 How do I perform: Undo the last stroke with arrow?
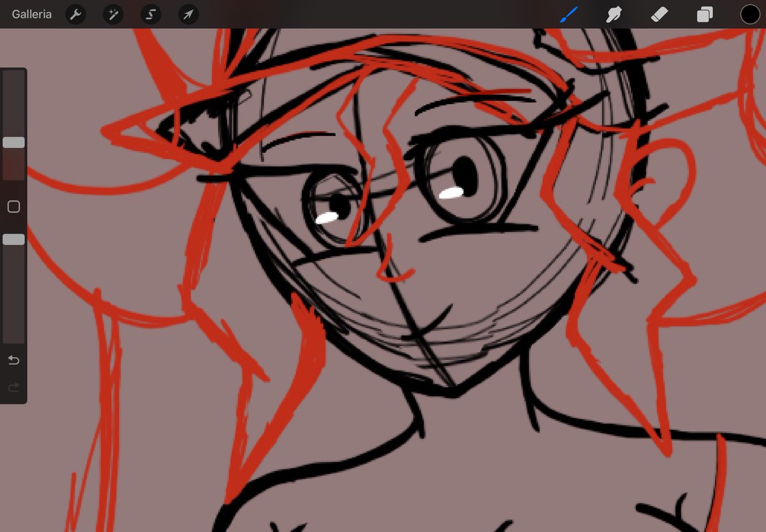point(13,360)
